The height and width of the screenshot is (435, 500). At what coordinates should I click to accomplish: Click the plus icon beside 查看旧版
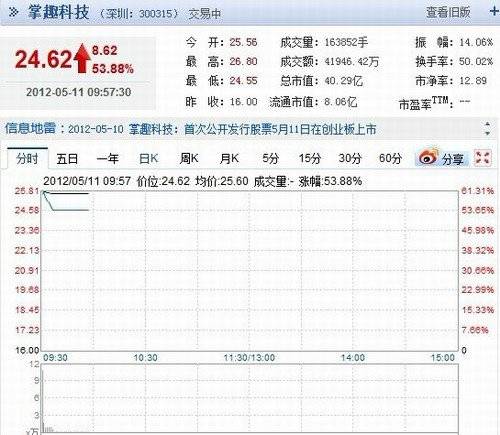(x=494, y=11)
